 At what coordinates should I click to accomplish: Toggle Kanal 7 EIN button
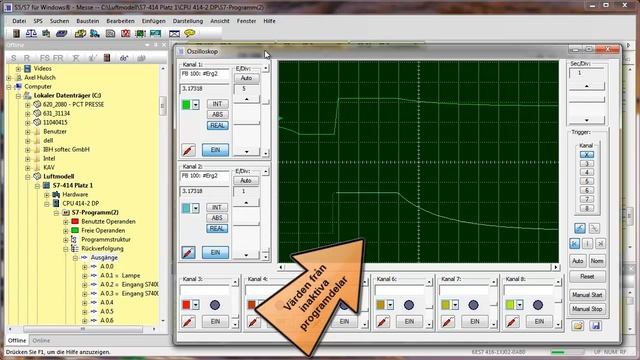tap(474, 322)
